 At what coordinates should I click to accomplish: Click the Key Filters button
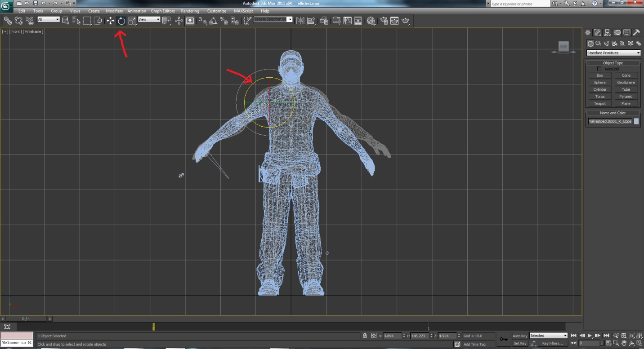(x=553, y=343)
